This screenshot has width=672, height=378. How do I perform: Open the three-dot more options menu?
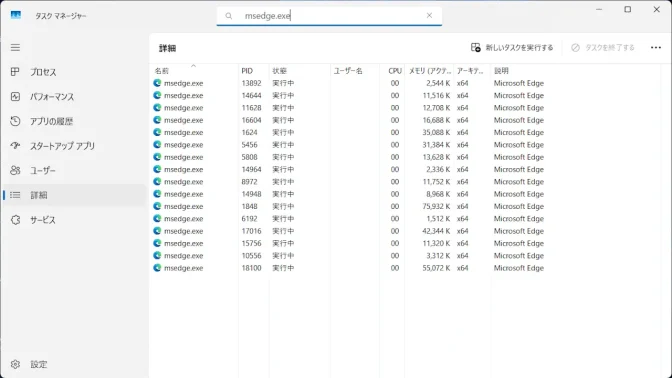[656, 48]
